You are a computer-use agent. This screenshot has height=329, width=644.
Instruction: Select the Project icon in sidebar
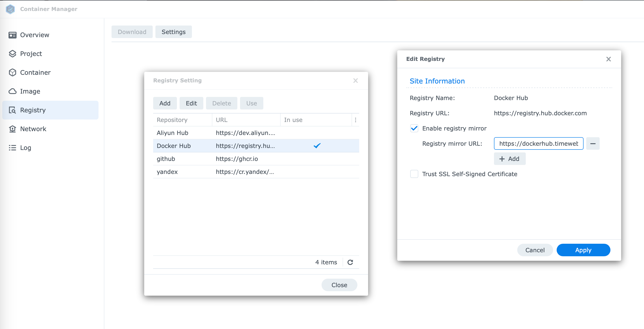[x=13, y=54]
